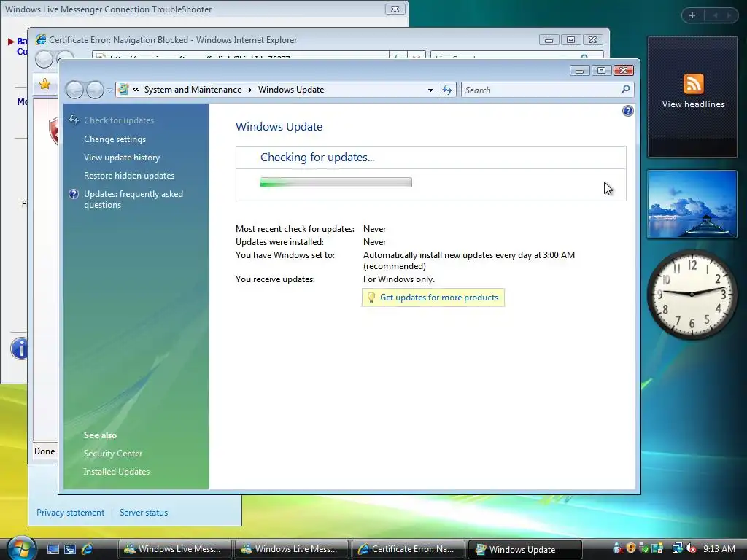Click the 'Checking for updates...' status text
The image size is (747, 560).
click(317, 157)
